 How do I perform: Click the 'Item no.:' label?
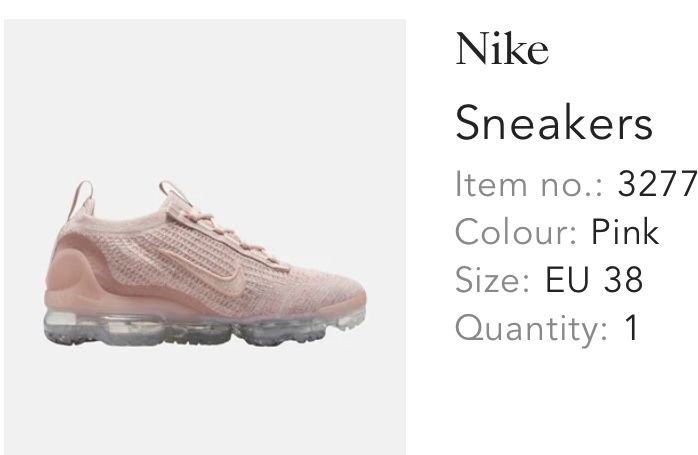pyautogui.click(x=529, y=184)
